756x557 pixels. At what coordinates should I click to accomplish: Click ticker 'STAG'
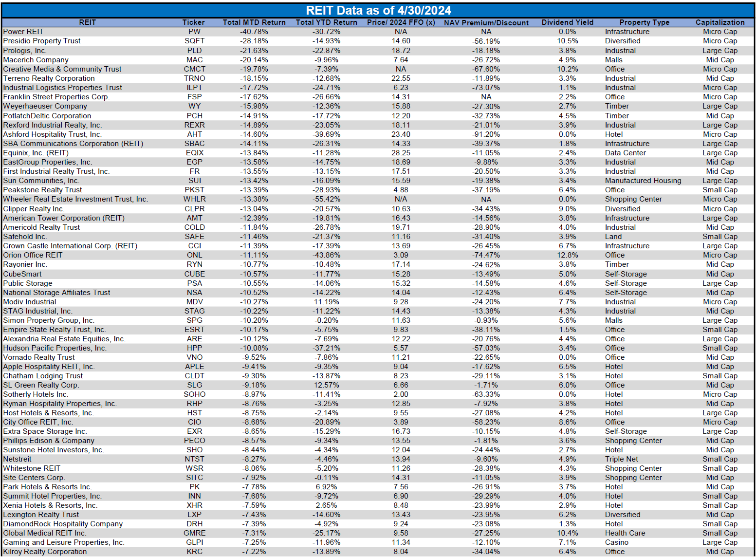195,311
